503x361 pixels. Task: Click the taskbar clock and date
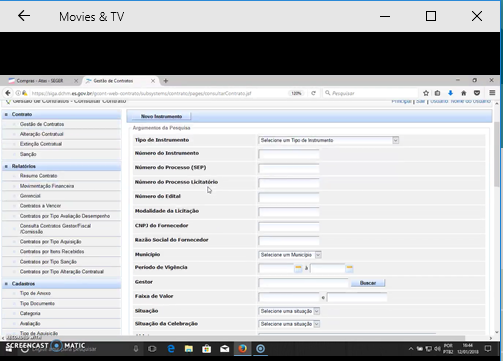pos(468,349)
